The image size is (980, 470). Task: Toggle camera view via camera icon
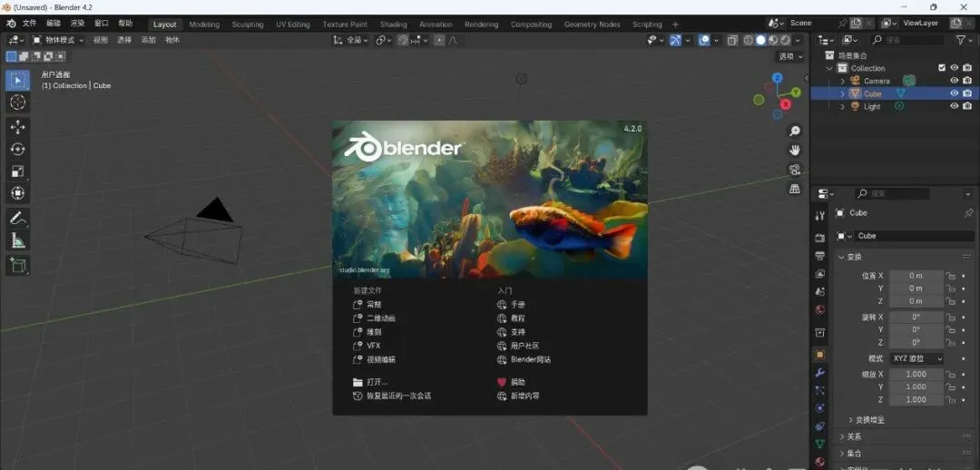tap(795, 170)
